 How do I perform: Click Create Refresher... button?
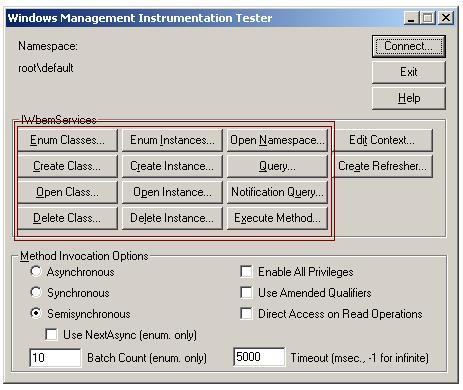tap(382, 166)
